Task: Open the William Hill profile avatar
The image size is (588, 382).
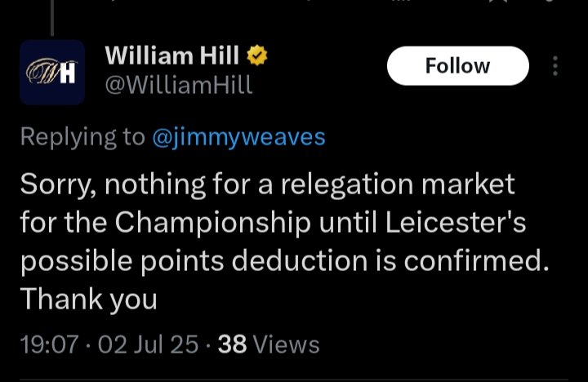Action: click(x=52, y=73)
